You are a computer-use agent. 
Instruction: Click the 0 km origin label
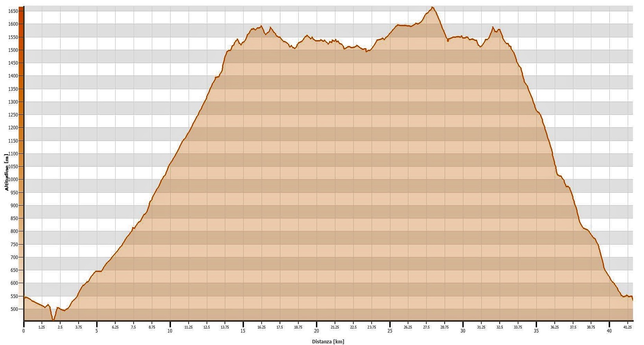(24, 331)
